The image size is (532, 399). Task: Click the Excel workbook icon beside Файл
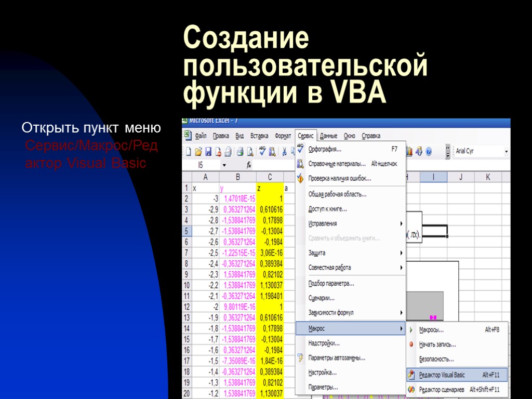(x=188, y=136)
